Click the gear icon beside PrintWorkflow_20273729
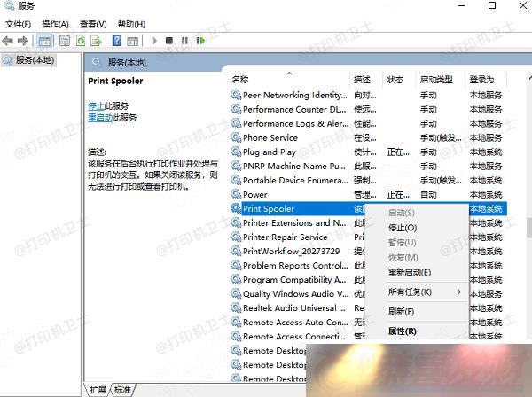Viewport: 532px width, 397px height. pyautogui.click(x=236, y=251)
